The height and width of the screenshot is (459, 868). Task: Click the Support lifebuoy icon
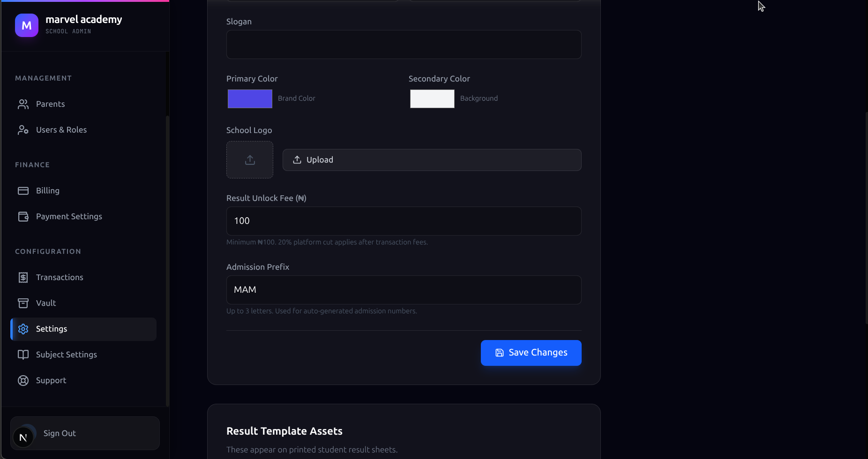[x=23, y=380]
